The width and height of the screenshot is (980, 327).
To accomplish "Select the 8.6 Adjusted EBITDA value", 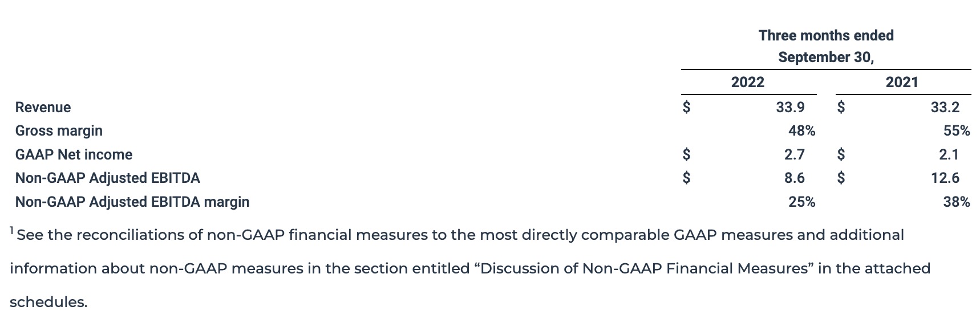I will pyautogui.click(x=794, y=178).
